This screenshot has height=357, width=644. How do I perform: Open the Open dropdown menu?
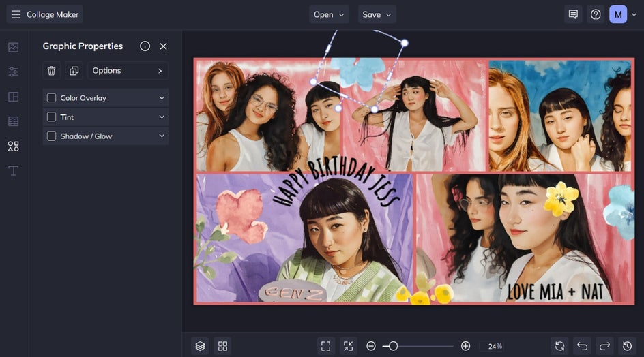[329, 14]
